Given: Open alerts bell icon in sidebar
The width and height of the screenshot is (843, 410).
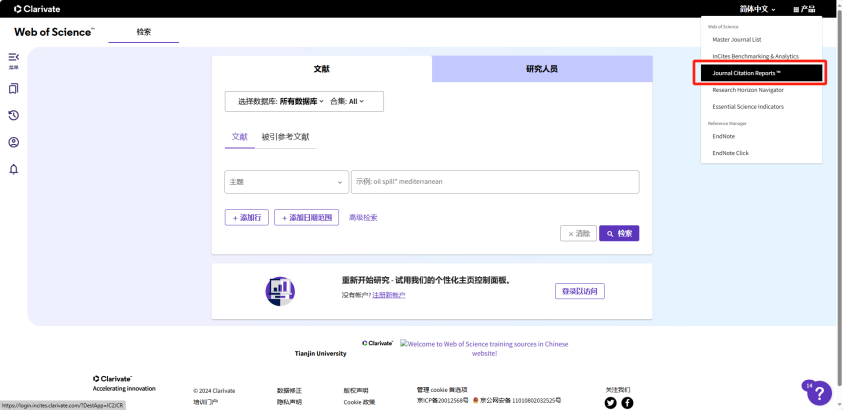Looking at the screenshot, I should [13, 169].
